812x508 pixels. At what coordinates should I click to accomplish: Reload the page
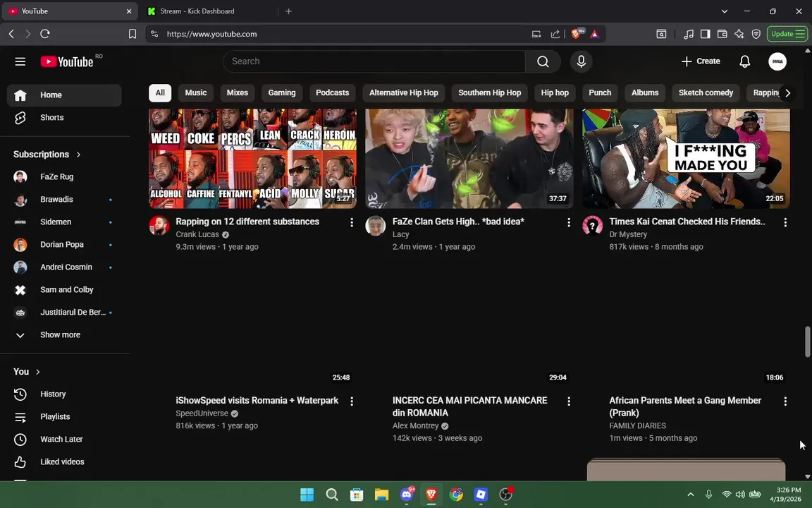coord(45,34)
